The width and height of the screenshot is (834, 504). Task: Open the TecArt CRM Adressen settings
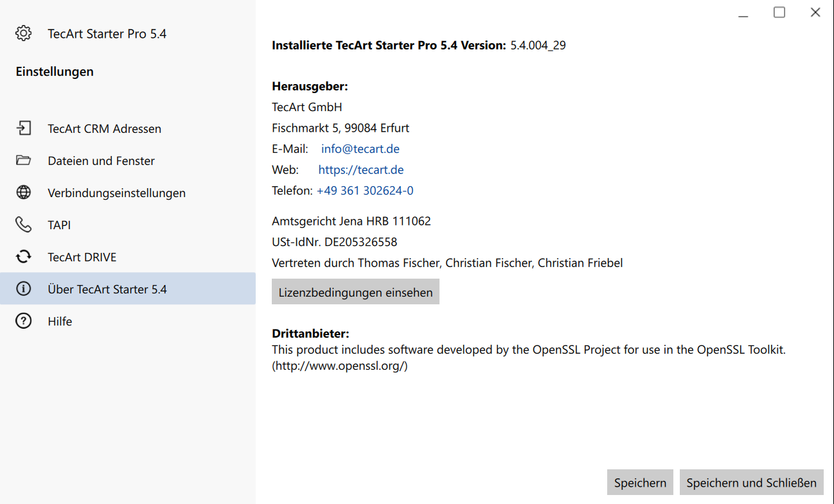(128, 128)
